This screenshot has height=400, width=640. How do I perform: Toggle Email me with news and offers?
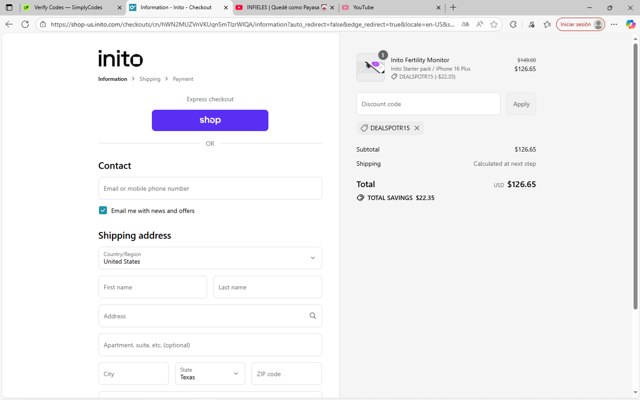103,210
